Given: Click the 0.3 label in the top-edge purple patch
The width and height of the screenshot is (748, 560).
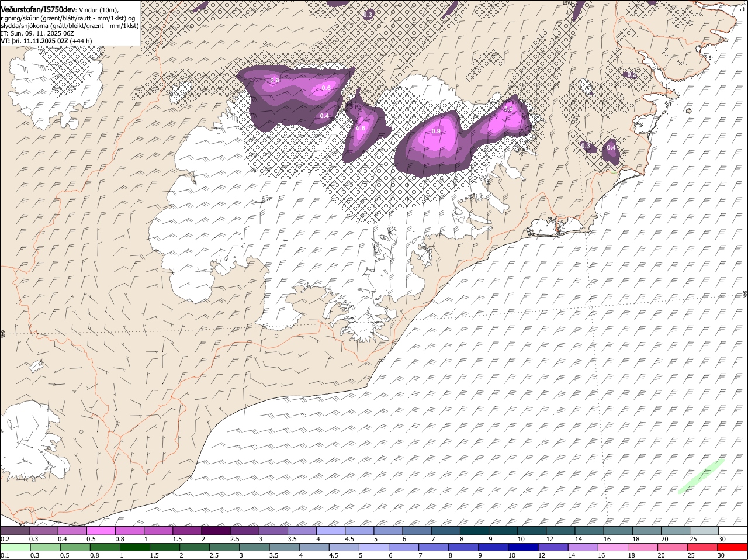Looking at the screenshot, I should [368, 15].
